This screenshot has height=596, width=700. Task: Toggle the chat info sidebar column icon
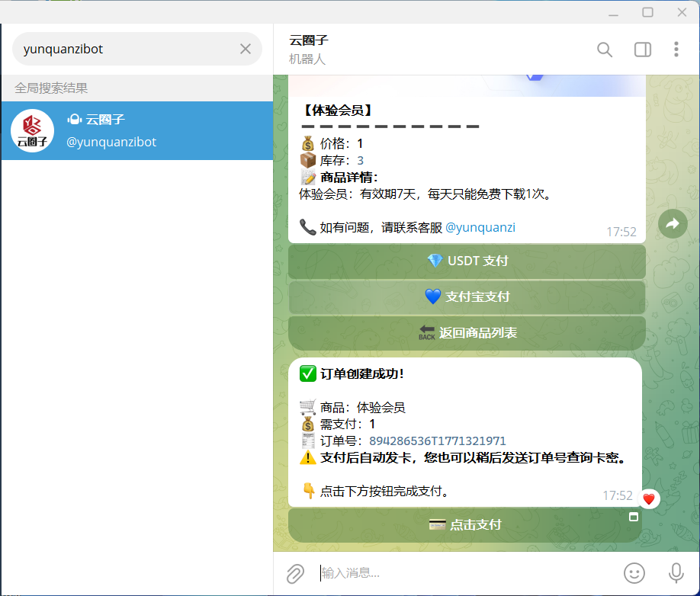(x=642, y=50)
